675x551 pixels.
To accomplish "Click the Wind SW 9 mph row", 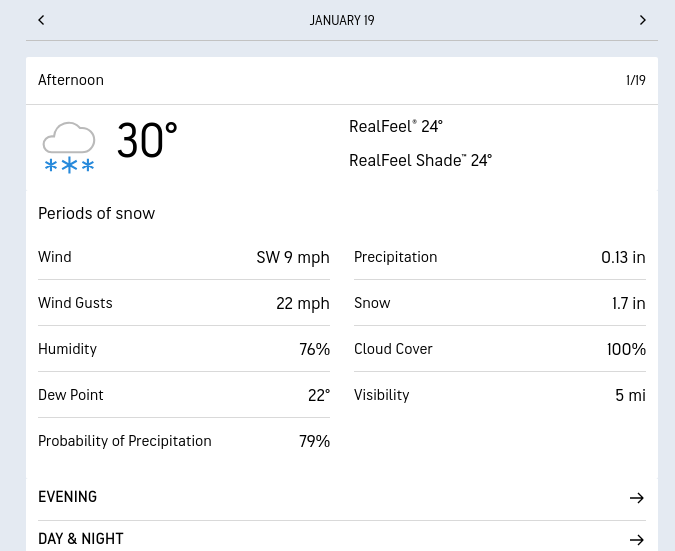I will click(x=184, y=257).
